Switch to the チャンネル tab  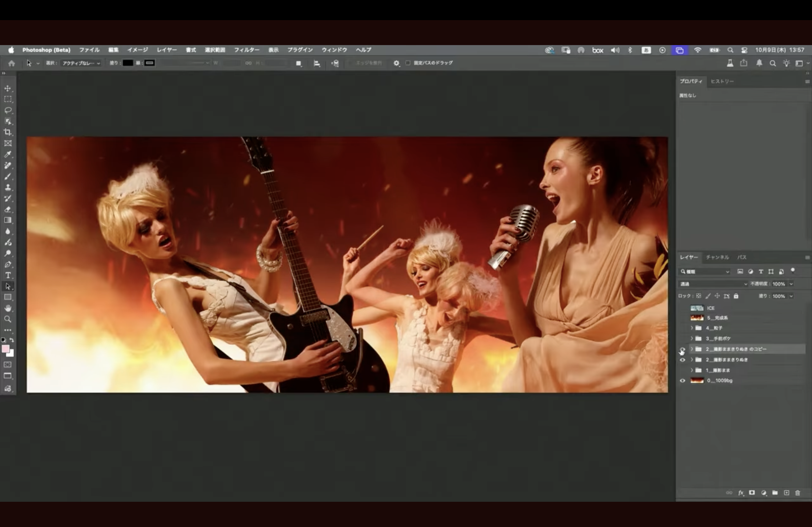pos(717,257)
